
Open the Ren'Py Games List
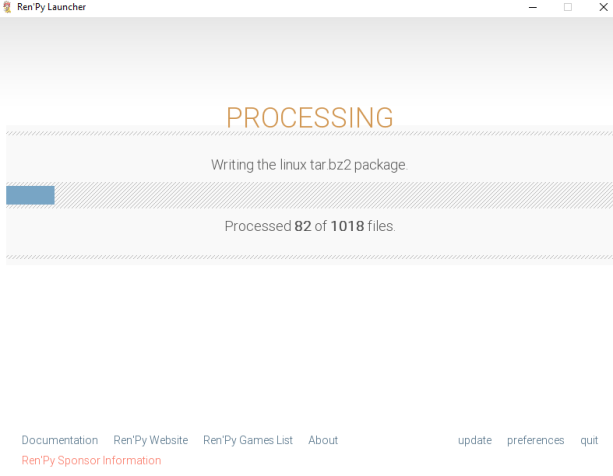coord(248,440)
